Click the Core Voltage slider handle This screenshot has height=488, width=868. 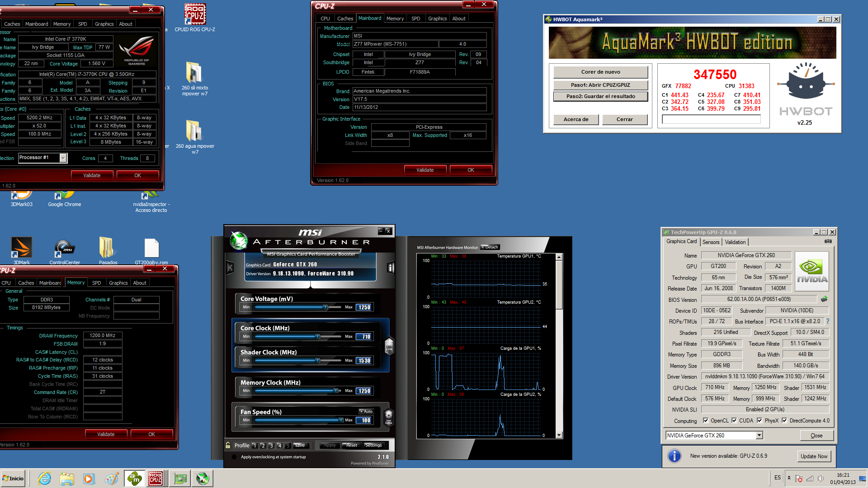(325, 307)
